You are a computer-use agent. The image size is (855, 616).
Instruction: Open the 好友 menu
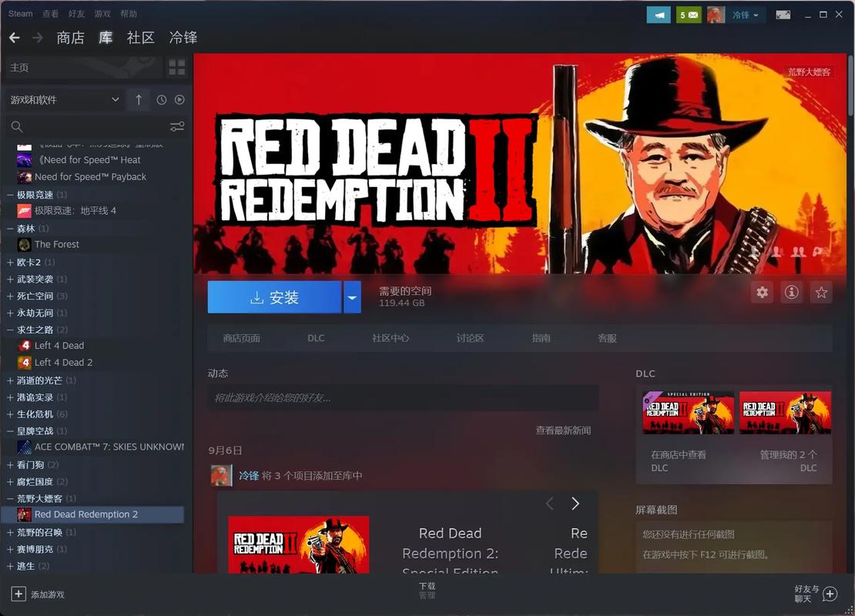[x=76, y=14]
